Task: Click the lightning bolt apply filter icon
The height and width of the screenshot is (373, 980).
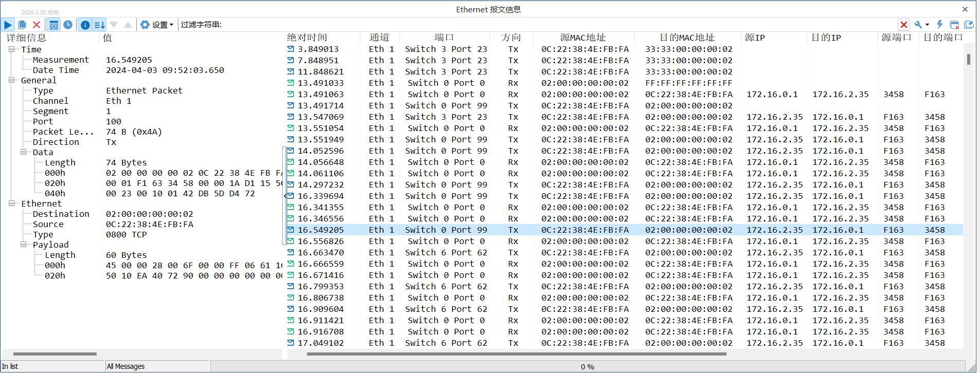Action: click(x=939, y=25)
